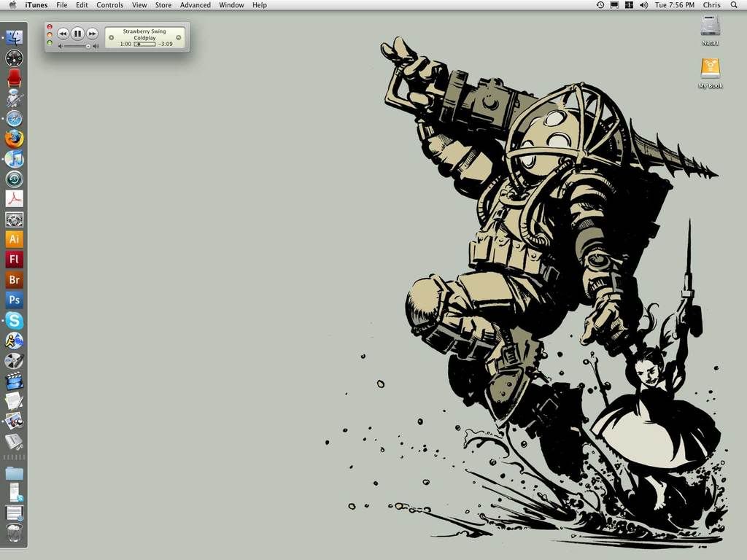
Task: Open the document stack beside Trash
Action: pyautogui.click(x=15, y=513)
